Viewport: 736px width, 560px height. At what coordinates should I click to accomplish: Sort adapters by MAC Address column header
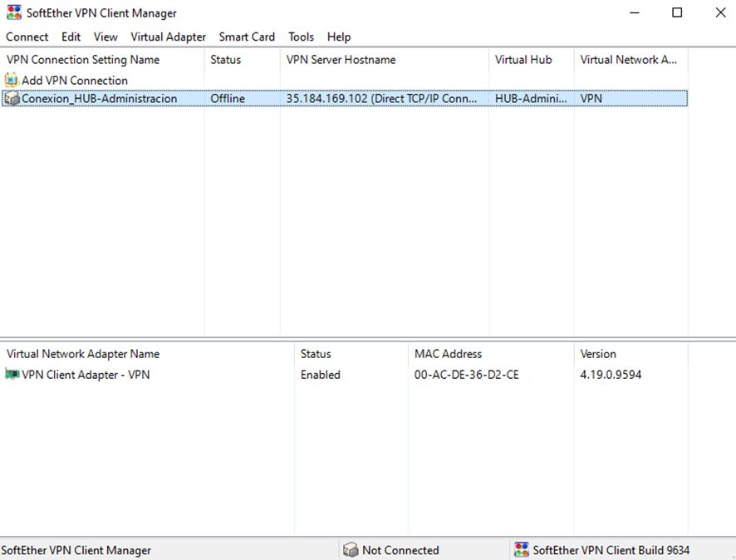coord(448,354)
